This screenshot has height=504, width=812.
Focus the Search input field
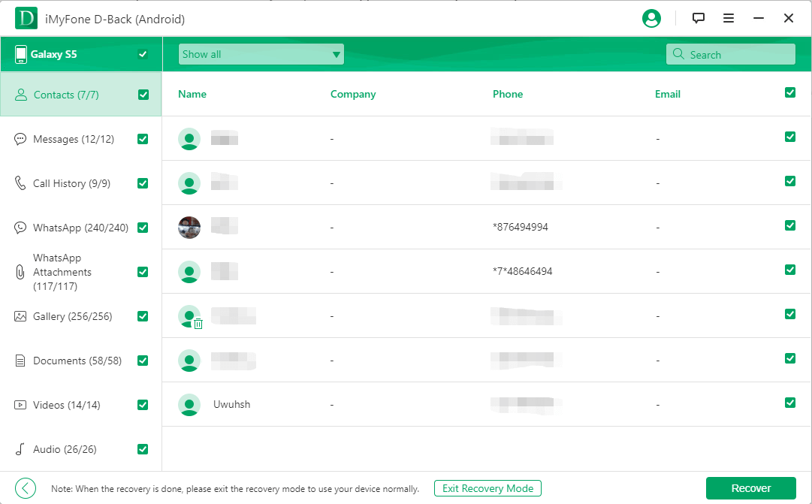731,54
